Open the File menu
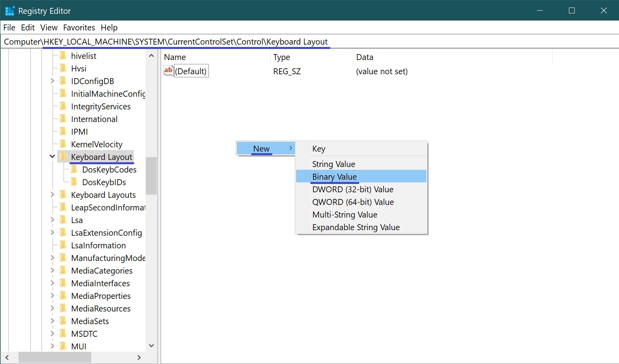Viewport: 619px width, 364px height. pyautogui.click(x=9, y=27)
